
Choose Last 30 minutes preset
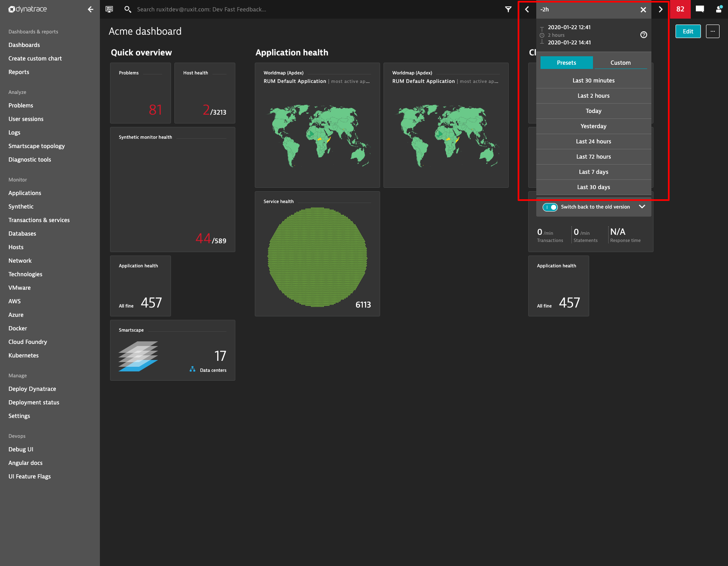pyautogui.click(x=594, y=80)
